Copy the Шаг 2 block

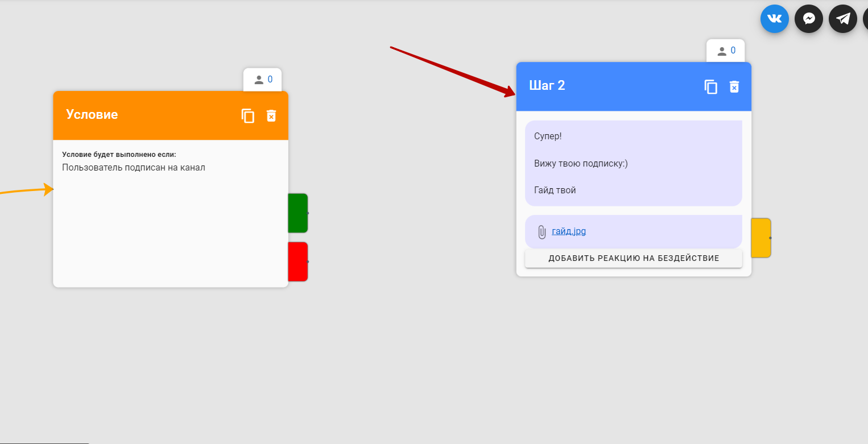[711, 87]
